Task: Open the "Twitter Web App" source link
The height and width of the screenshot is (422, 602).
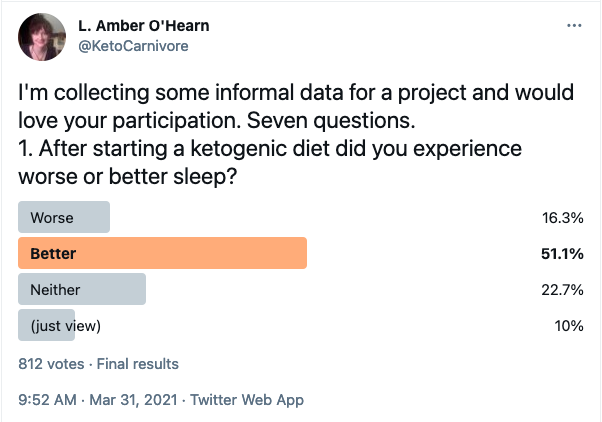Action: click(249, 400)
